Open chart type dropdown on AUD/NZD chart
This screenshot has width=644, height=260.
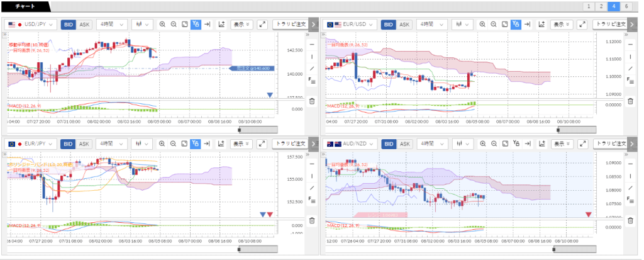pyautogui.click(x=463, y=144)
